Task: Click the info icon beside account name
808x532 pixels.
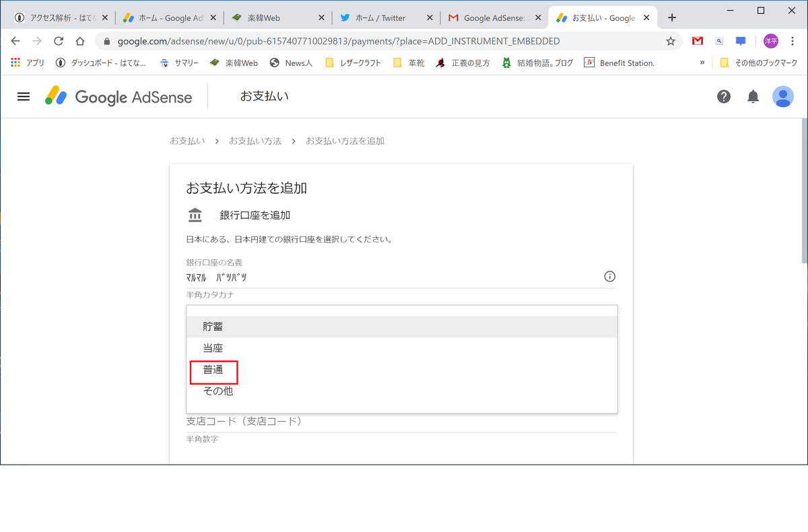Action: (610, 277)
